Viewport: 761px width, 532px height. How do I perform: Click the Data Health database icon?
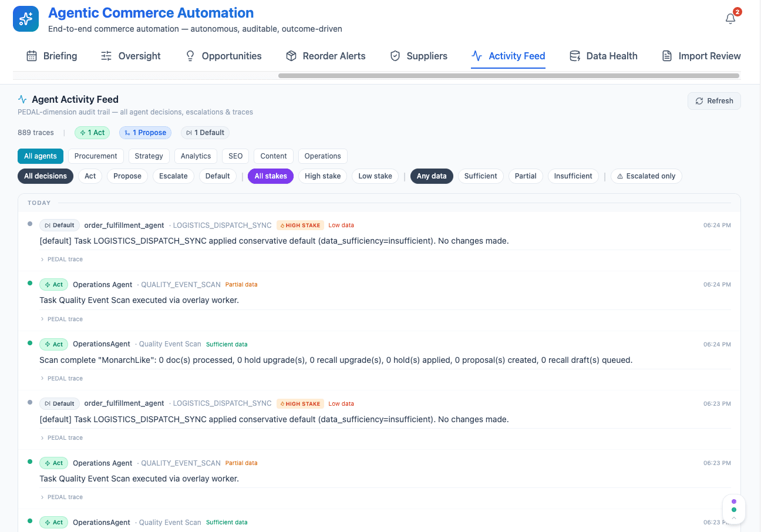pyautogui.click(x=575, y=56)
